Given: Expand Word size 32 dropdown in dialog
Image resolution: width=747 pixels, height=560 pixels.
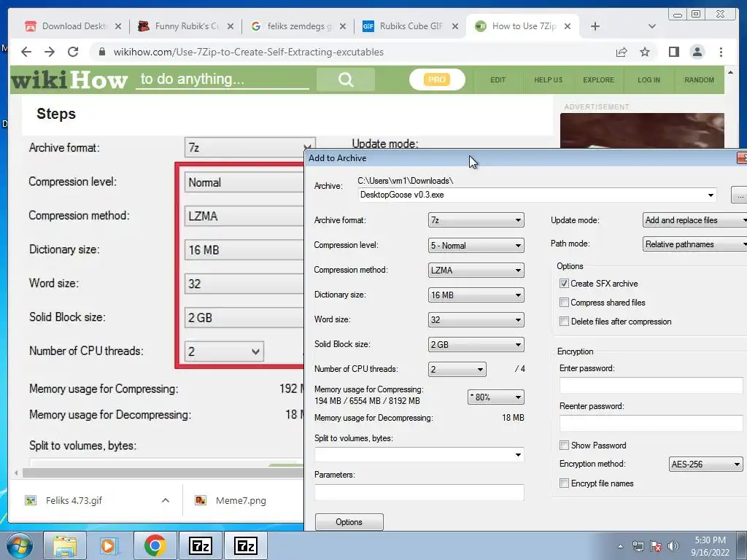Looking at the screenshot, I should (476, 319).
